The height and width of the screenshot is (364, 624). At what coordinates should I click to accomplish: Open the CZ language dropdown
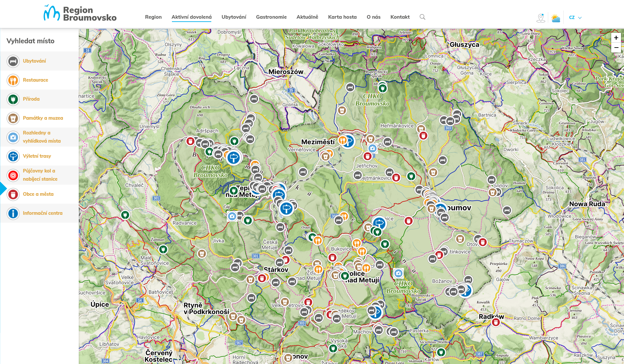[x=575, y=18]
